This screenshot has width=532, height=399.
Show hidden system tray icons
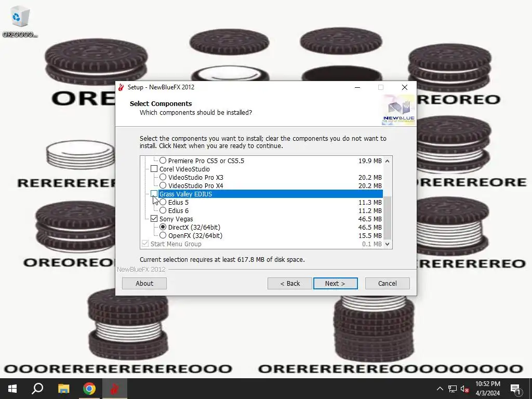440,389
